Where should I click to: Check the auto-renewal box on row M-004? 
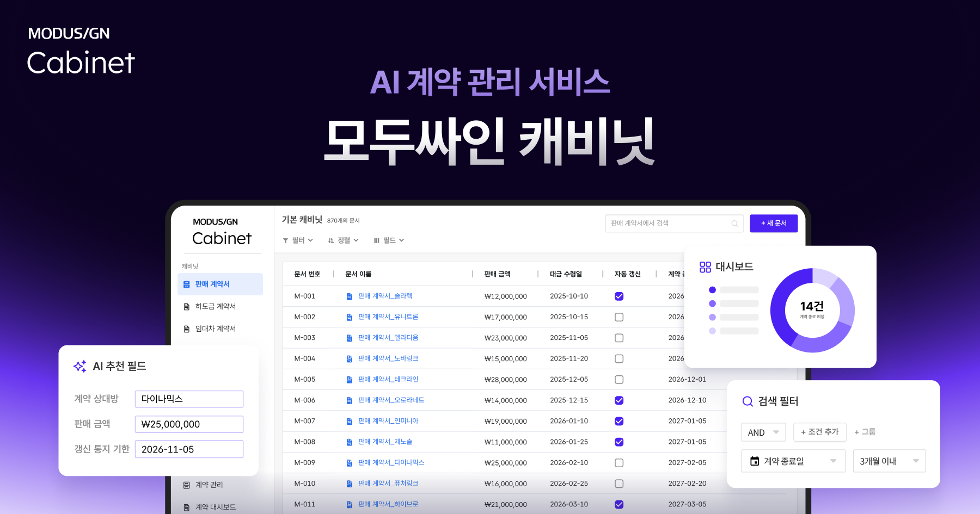point(619,358)
